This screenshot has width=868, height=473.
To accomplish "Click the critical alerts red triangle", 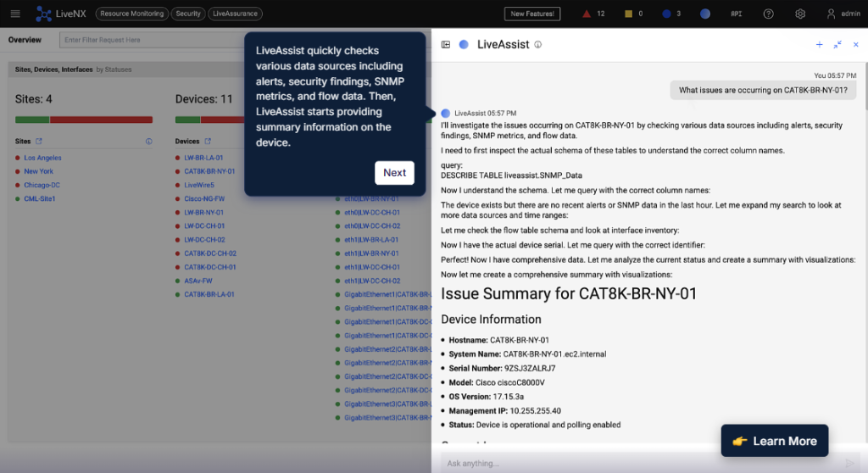I will click(x=587, y=14).
